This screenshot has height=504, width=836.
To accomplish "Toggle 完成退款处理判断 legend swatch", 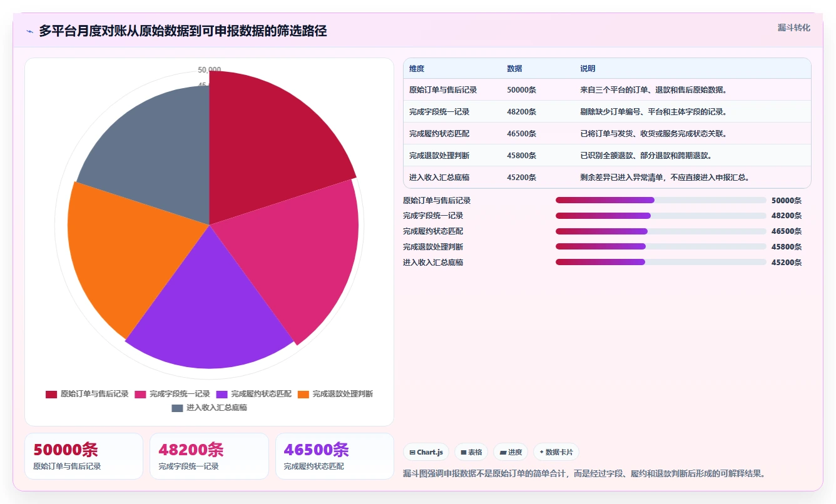I will (303, 394).
